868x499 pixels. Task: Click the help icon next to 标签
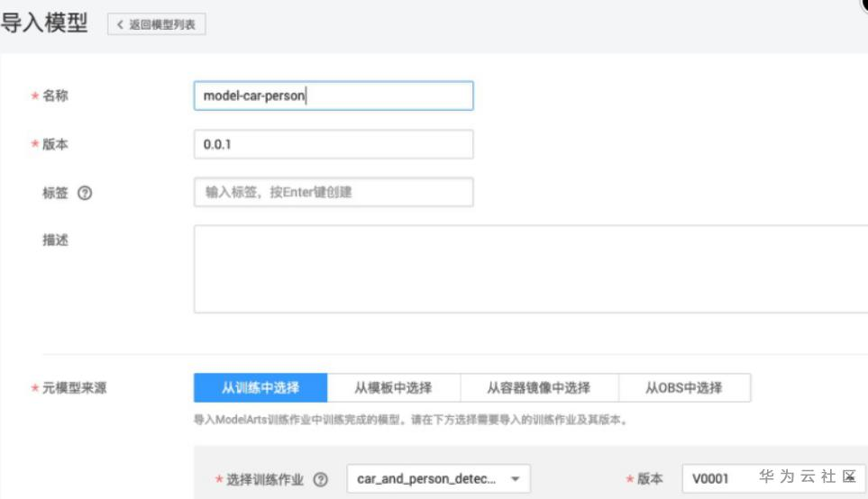point(85,193)
